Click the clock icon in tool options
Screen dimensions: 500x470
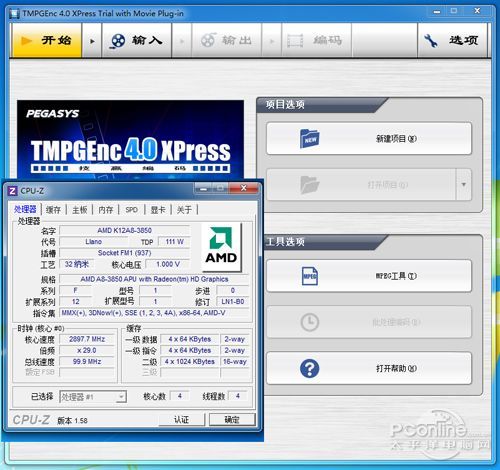(x=310, y=322)
